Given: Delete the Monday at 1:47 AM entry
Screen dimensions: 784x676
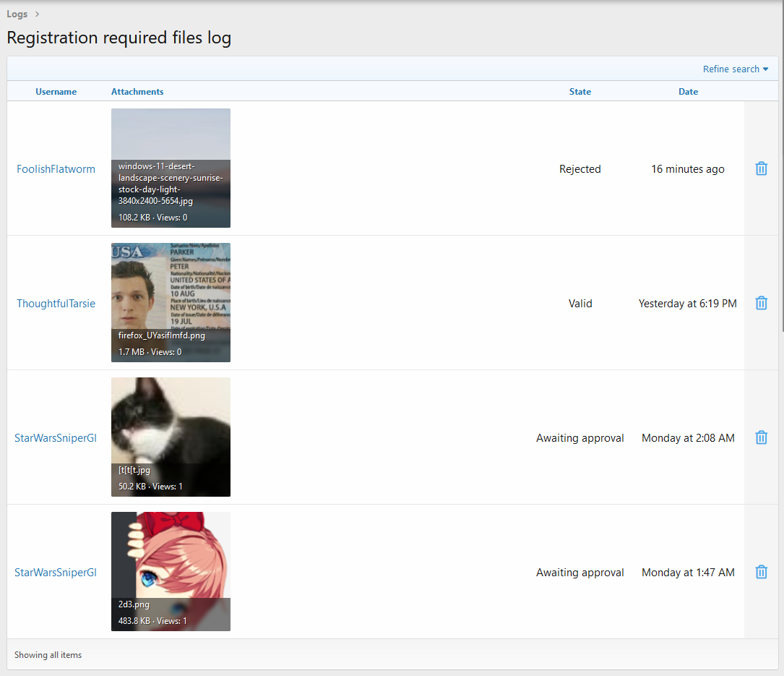Looking at the screenshot, I should [x=761, y=572].
